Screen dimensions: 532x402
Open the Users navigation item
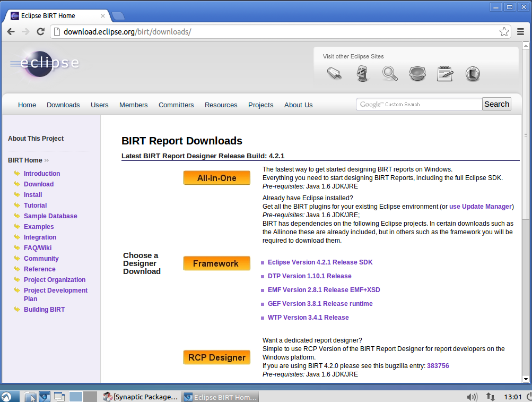coord(99,105)
